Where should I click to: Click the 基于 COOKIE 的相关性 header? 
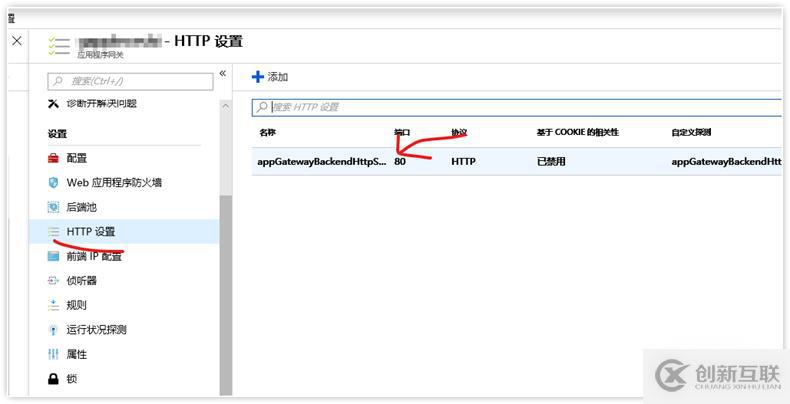click(577, 132)
